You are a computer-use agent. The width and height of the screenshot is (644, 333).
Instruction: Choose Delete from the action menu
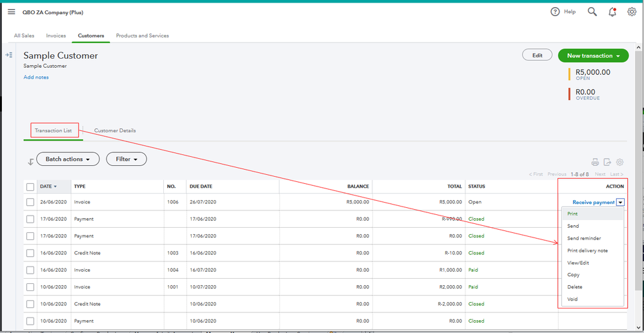pyautogui.click(x=592, y=287)
